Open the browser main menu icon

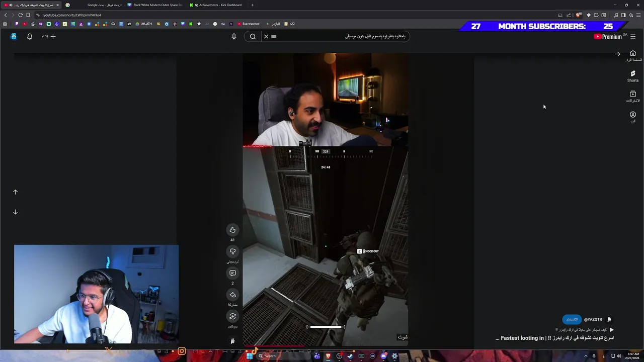click(x=638, y=15)
